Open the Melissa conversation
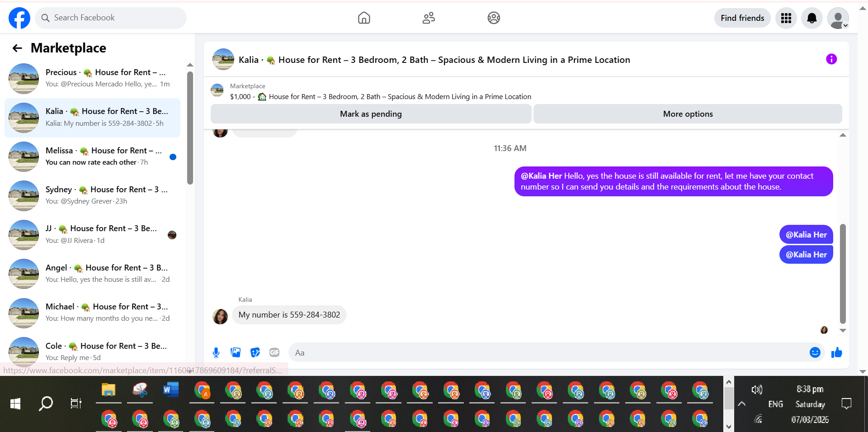Image resolution: width=868 pixels, height=432 pixels. (x=92, y=157)
